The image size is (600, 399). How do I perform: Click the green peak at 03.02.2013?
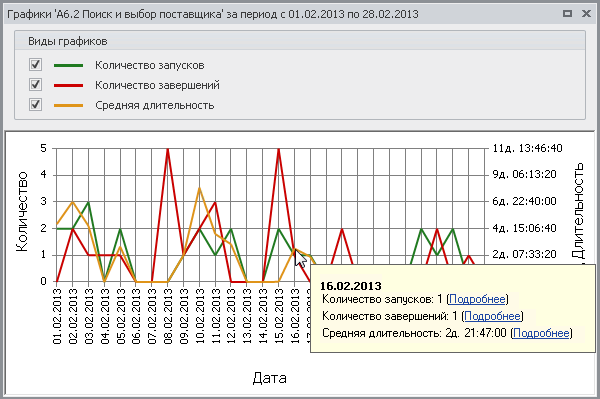coord(89,202)
